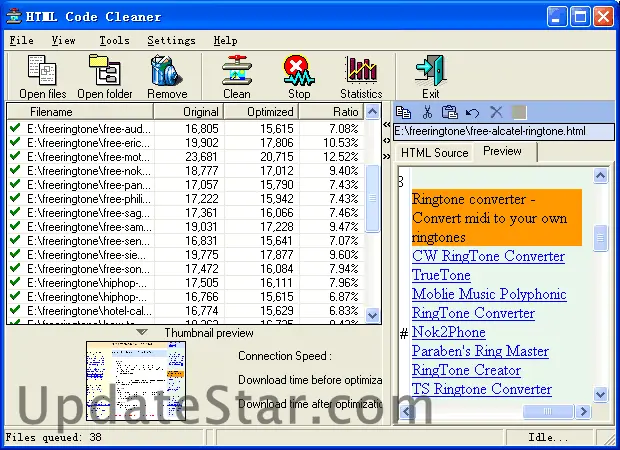This screenshot has height=450, width=620.
Task: Click the green checkmark beside hotel-cal file
Action: pos(15,310)
